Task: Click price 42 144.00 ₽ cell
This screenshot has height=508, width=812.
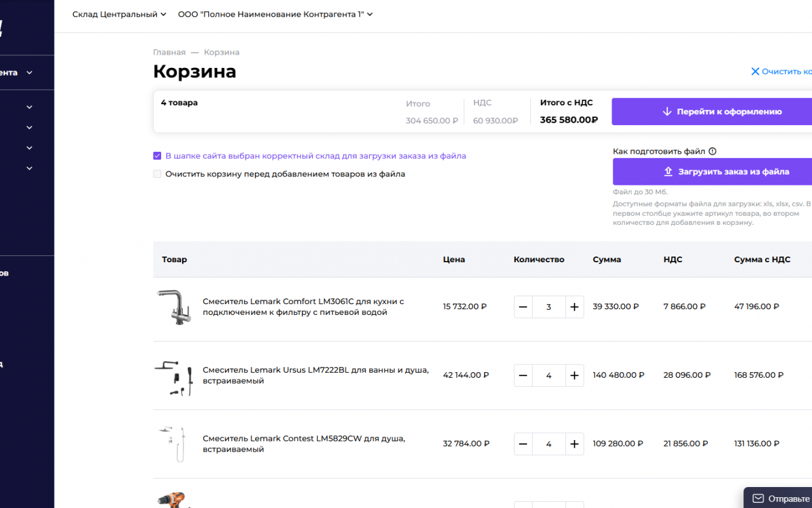Action: (x=466, y=375)
